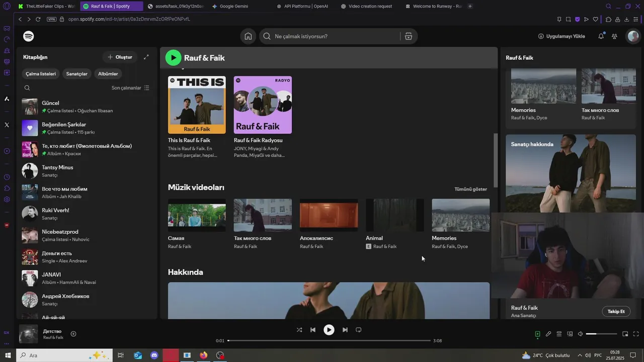Image resolution: width=644 pixels, height=362 pixels.
Task: Open browser snapshot tool icon
Action: pos(568,19)
